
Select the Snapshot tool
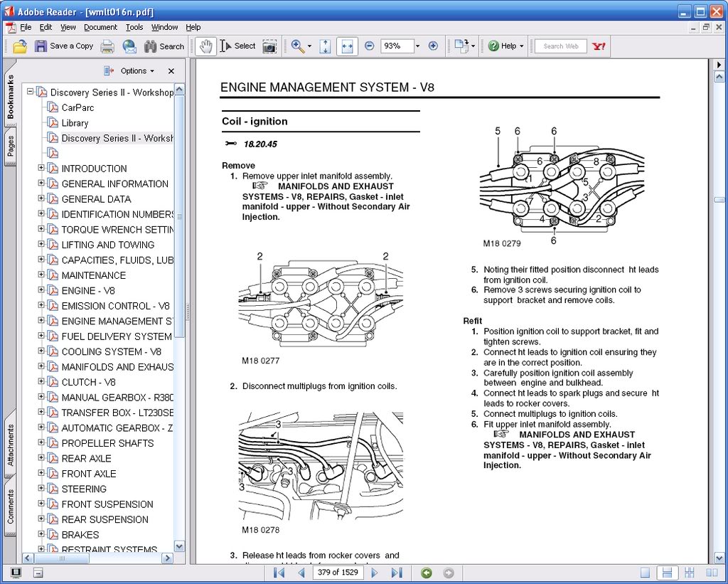point(269,46)
